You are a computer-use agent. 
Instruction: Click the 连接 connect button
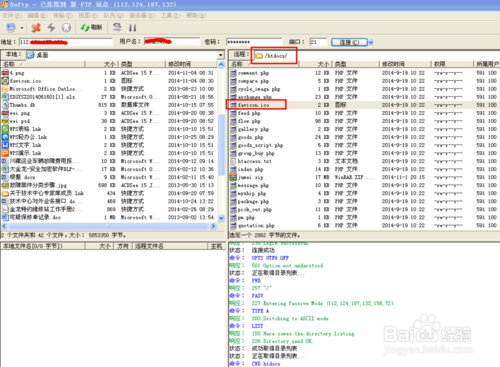click(x=349, y=42)
